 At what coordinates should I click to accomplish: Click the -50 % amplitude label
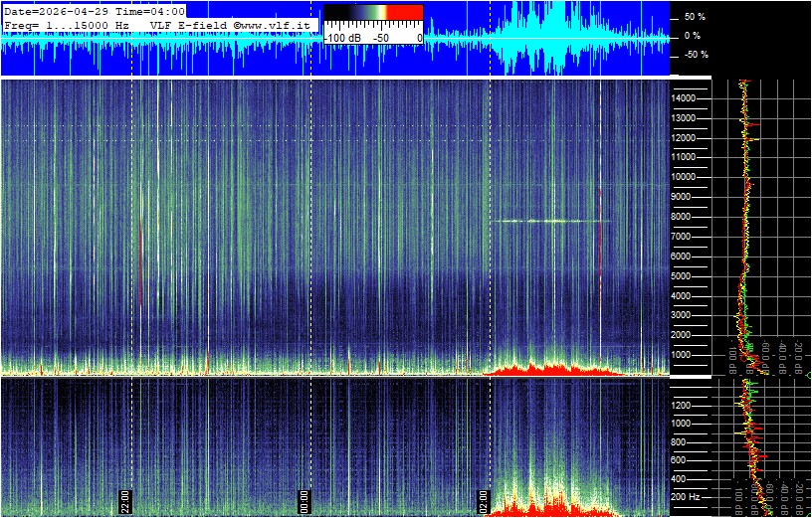tap(693, 55)
